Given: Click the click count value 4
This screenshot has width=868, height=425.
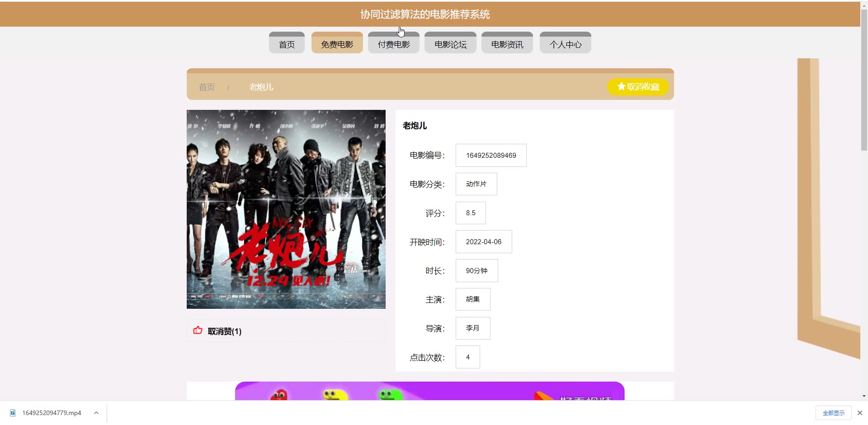Looking at the screenshot, I should click(468, 357).
